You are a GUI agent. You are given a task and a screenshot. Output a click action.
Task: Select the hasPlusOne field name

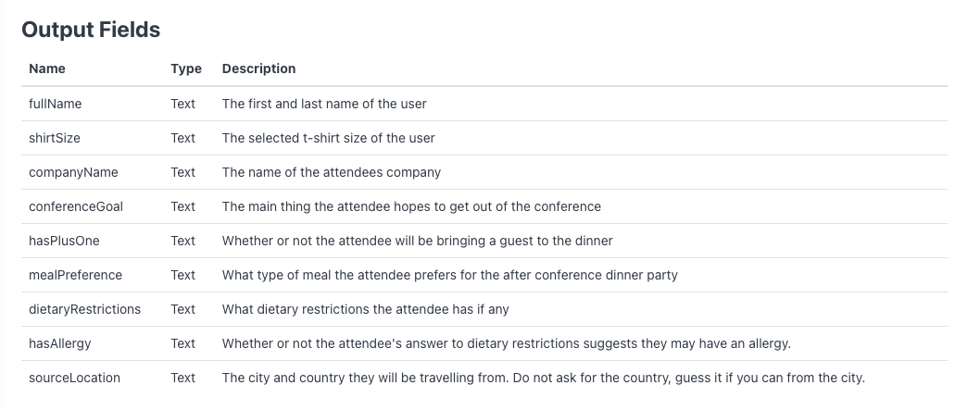tap(64, 241)
